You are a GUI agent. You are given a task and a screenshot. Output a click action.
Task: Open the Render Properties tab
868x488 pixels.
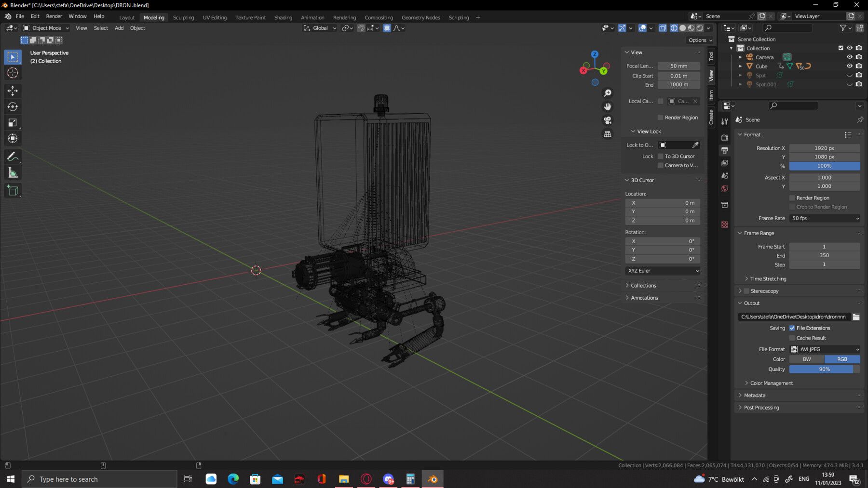click(x=725, y=137)
